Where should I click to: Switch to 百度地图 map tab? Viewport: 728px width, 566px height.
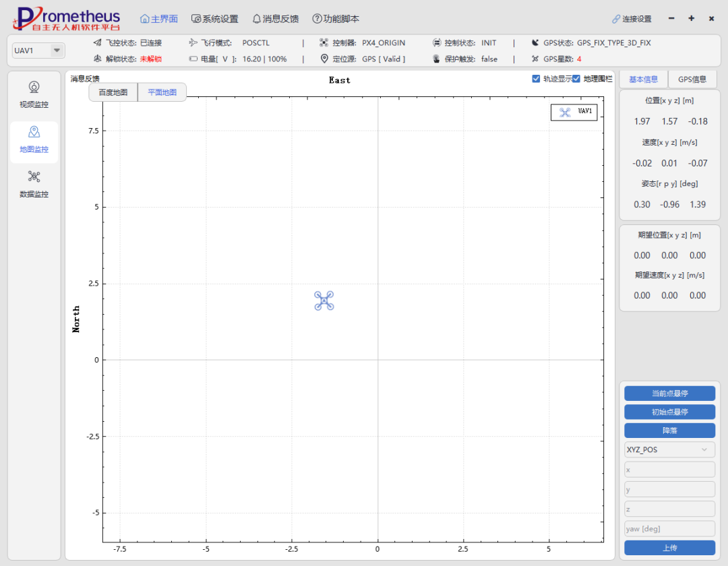pos(113,92)
